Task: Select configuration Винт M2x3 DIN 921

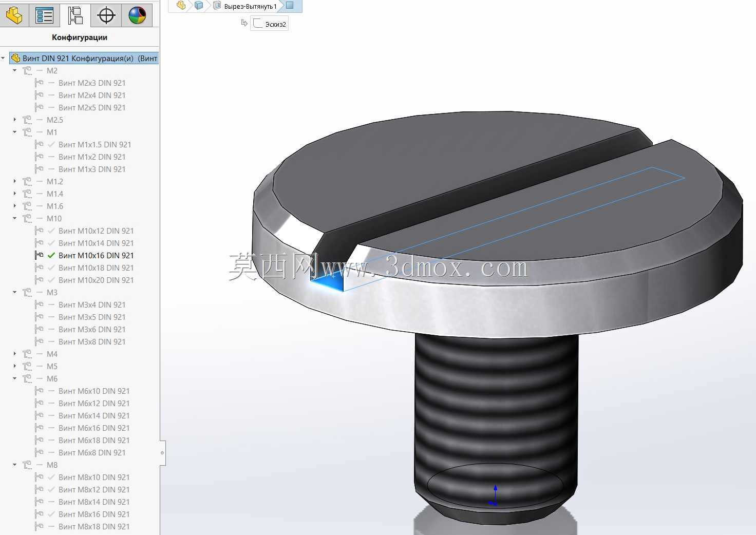Action: tap(92, 83)
